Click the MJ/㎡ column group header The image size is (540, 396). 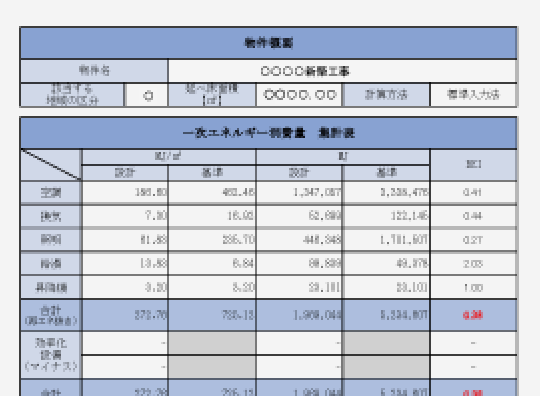click(x=169, y=157)
